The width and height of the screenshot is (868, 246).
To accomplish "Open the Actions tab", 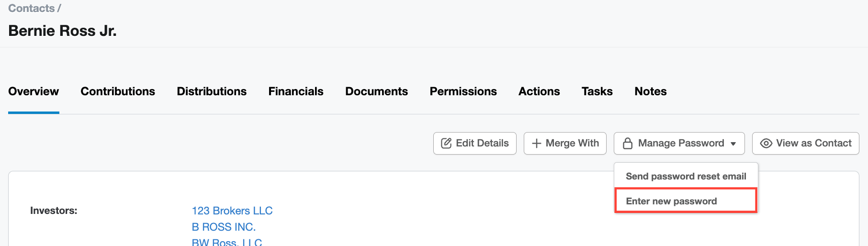I will [539, 91].
